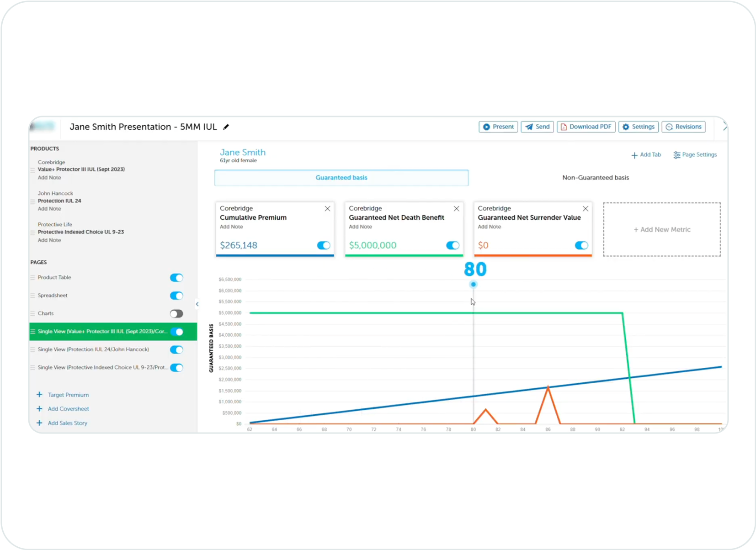Add Note under Value+ Protector III IUL product
The height and width of the screenshot is (550, 756).
click(x=49, y=178)
